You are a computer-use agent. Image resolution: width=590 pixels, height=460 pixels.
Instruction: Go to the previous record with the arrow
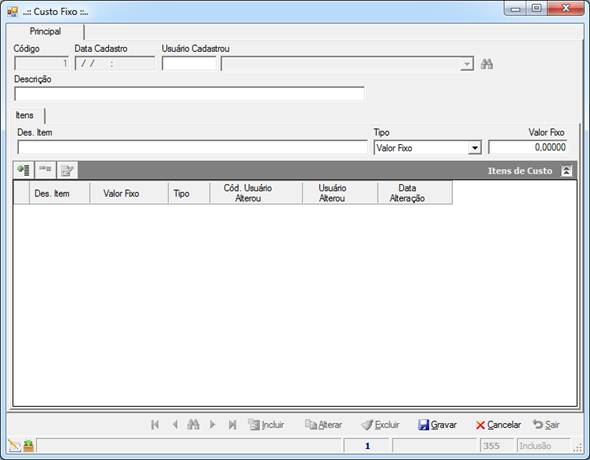(x=175, y=425)
